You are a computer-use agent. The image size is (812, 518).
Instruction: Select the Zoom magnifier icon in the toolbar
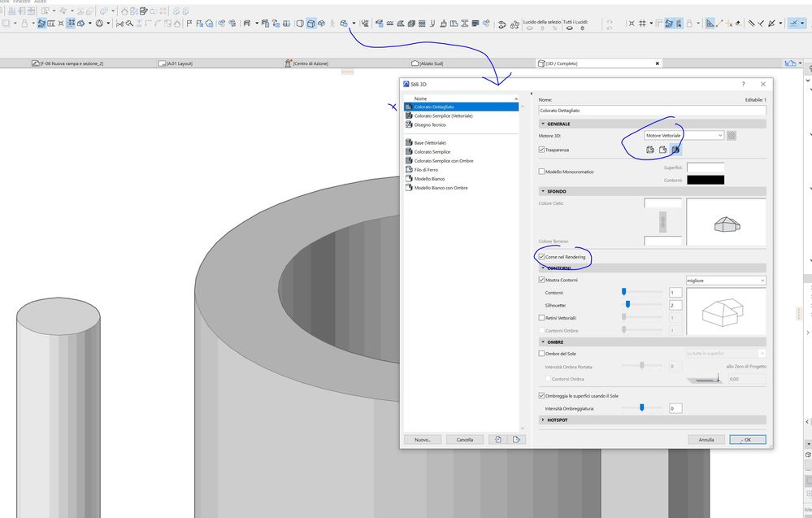click(128, 23)
